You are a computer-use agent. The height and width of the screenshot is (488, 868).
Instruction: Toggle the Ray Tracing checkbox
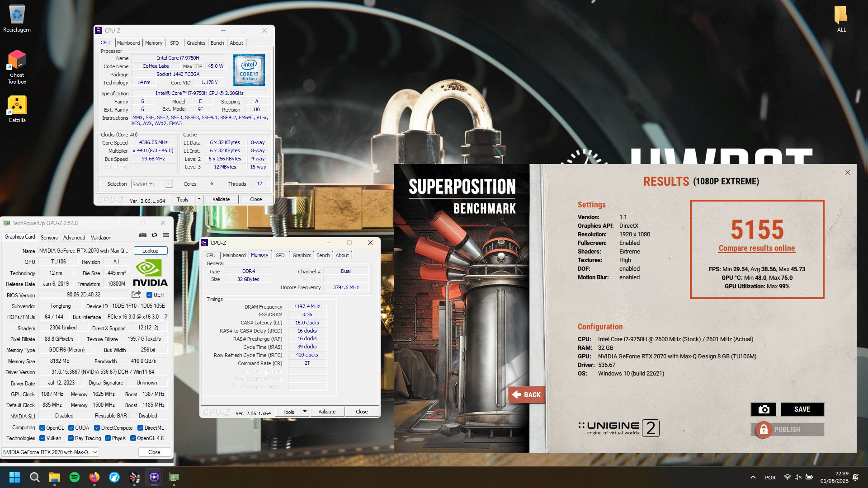point(71,438)
